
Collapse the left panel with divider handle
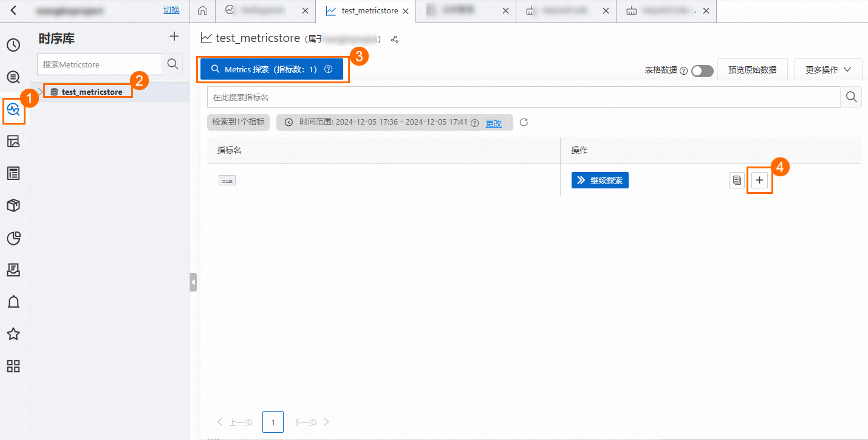pos(193,282)
